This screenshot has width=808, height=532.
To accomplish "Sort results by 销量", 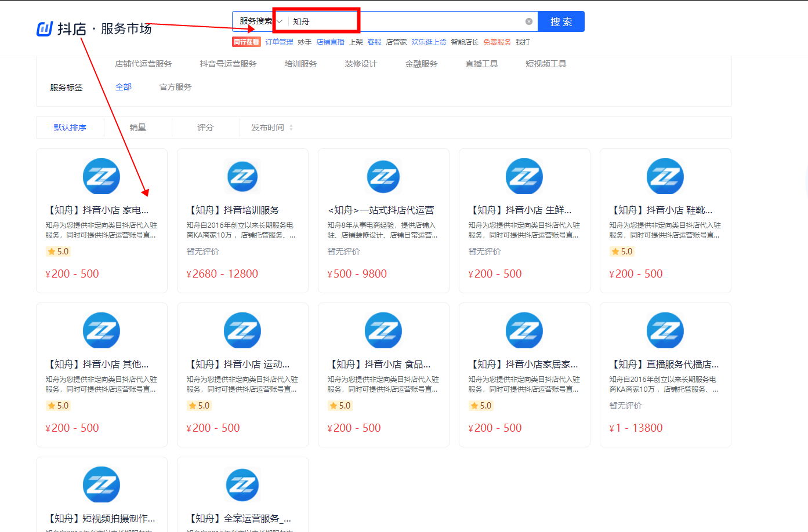I will pos(137,127).
